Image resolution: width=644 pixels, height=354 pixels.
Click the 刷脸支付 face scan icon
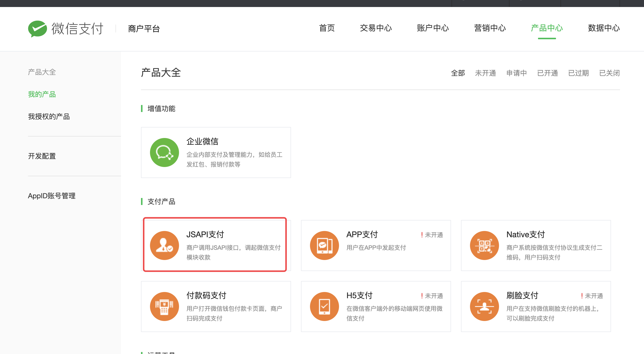pyautogui.click(x=484, y=306)
